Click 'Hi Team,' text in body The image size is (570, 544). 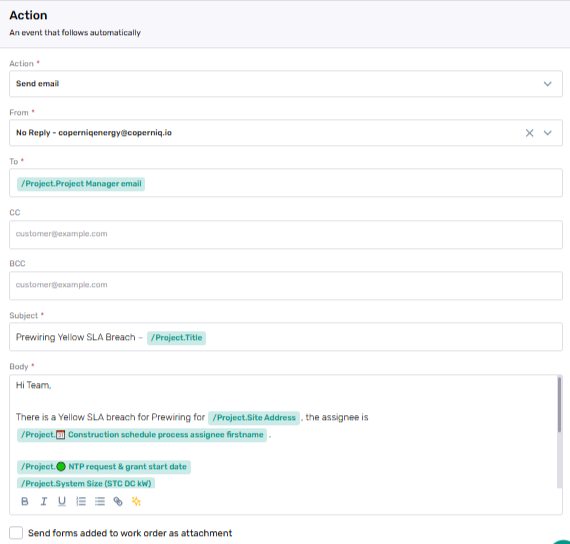point(33,385)
